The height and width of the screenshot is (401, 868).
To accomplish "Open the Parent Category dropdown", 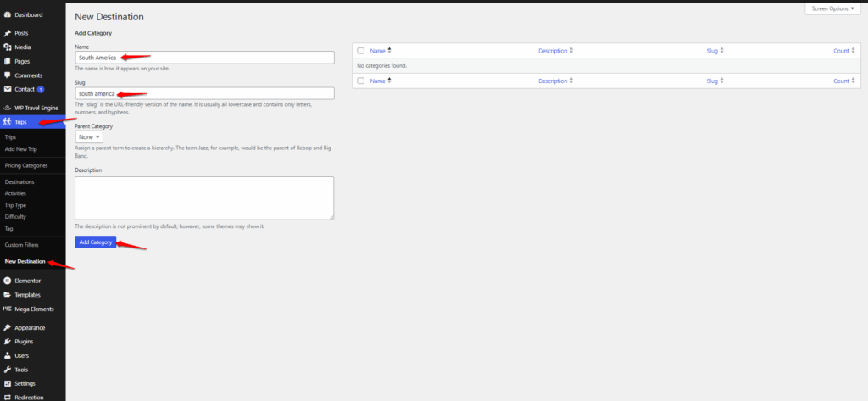I will coord(89,136).
